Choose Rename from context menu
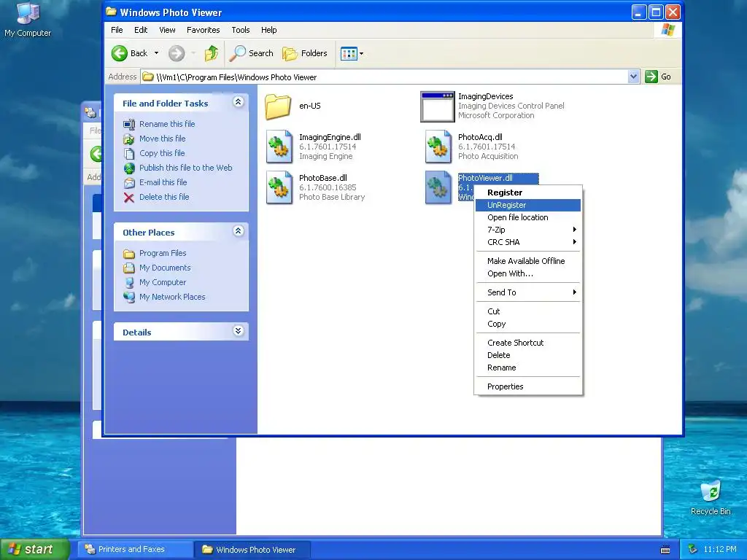This screenshot has width=747, height=560. pos(528,367)
